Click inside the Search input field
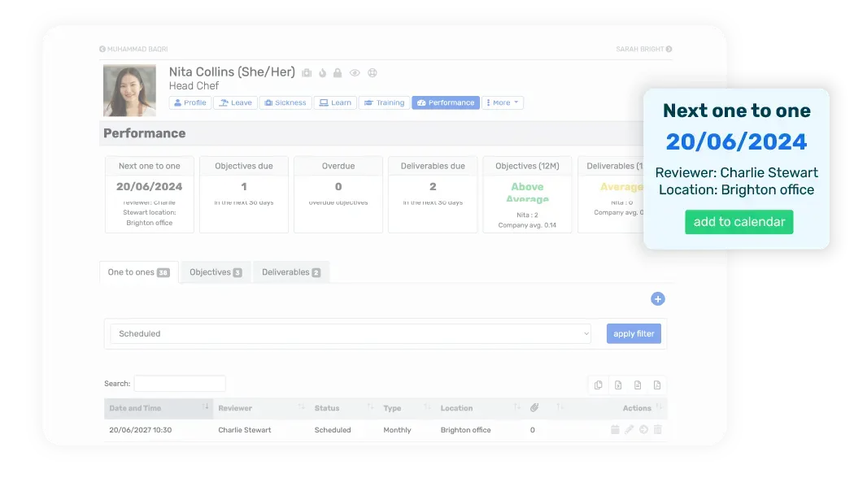The image size is (854, 504). coord(180,383)
